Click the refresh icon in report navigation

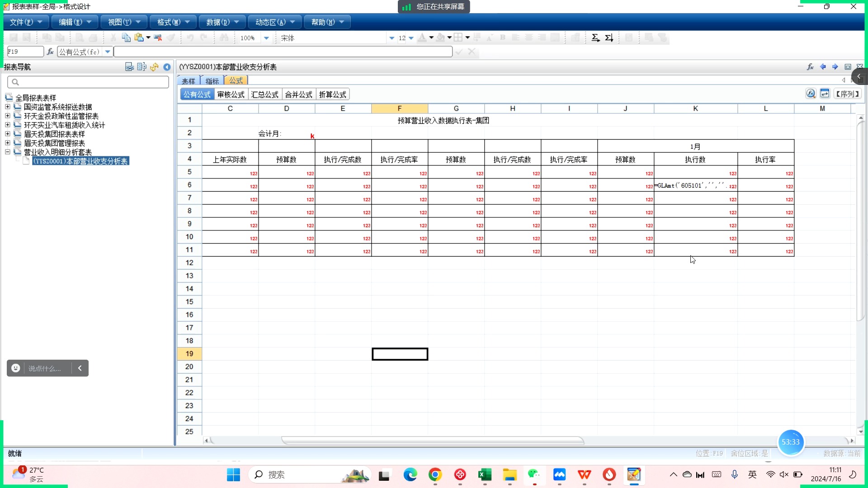(154, 67)
